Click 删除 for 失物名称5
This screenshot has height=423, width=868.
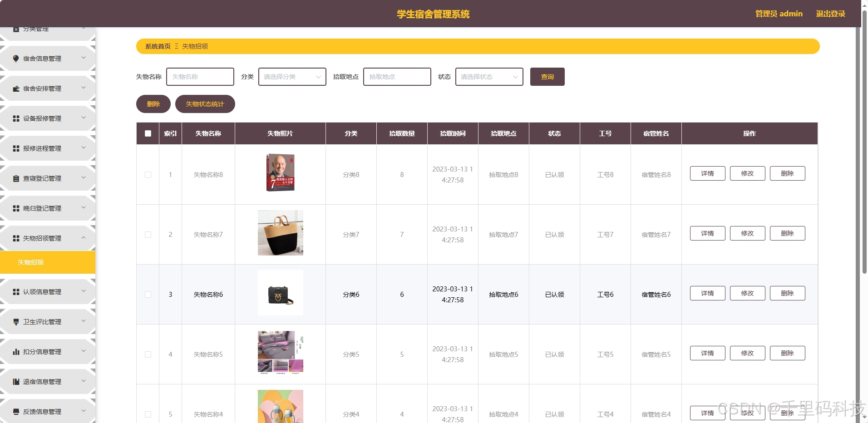pos(788,353)
